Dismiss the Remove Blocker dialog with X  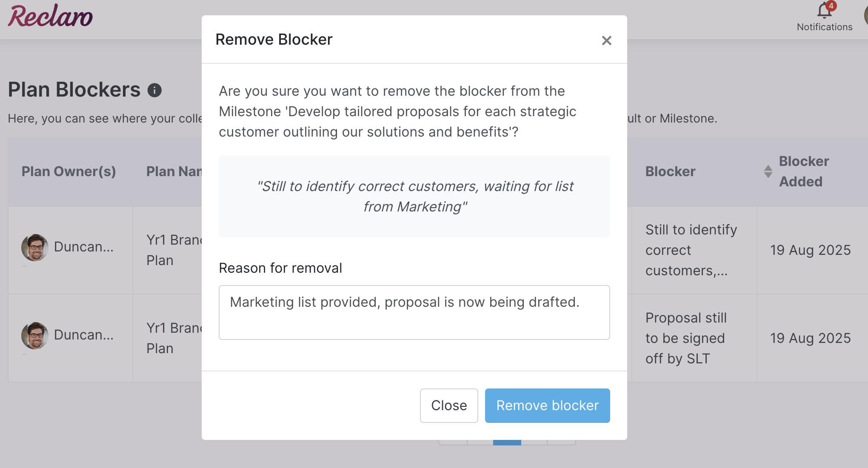point(606,40)
